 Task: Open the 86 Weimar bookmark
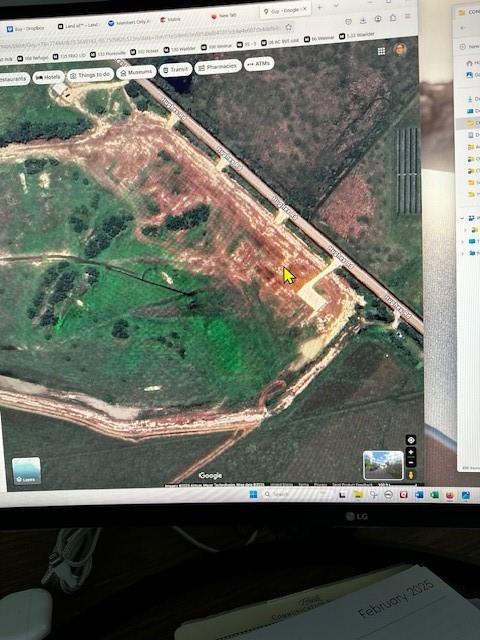click(x=320, y=38)
